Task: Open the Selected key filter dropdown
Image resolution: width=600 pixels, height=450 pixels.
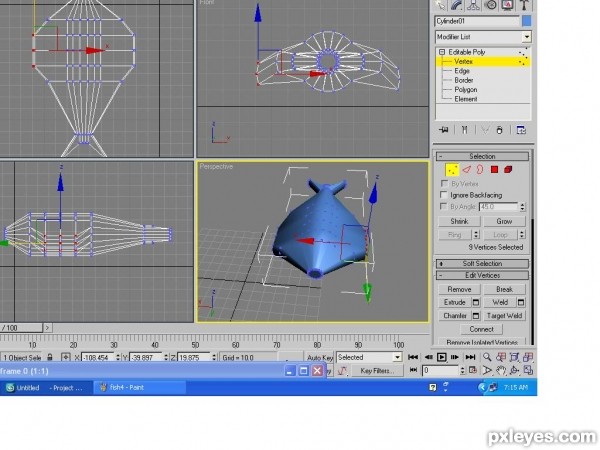Action: pos(397,357)
